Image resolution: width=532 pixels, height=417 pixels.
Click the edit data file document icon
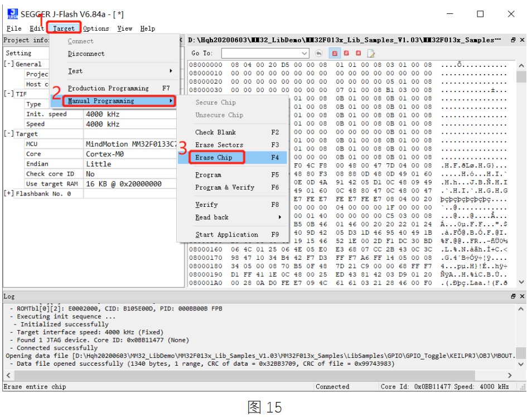click(x=371, y=54)
